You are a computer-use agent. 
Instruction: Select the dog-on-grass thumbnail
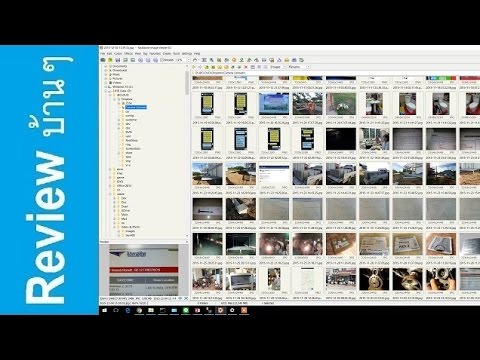341,104
